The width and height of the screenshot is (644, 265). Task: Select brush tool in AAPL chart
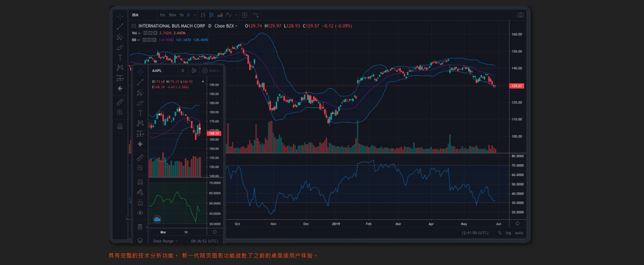140,103
